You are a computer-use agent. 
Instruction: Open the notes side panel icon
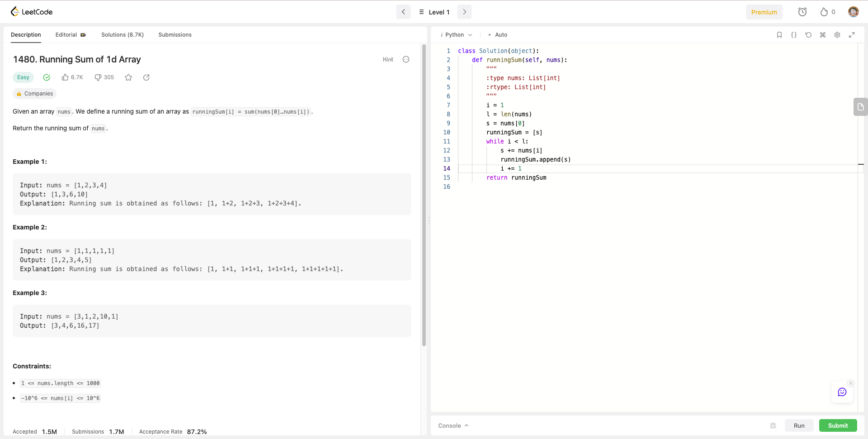pyautogui.click(x=860, y=107)
